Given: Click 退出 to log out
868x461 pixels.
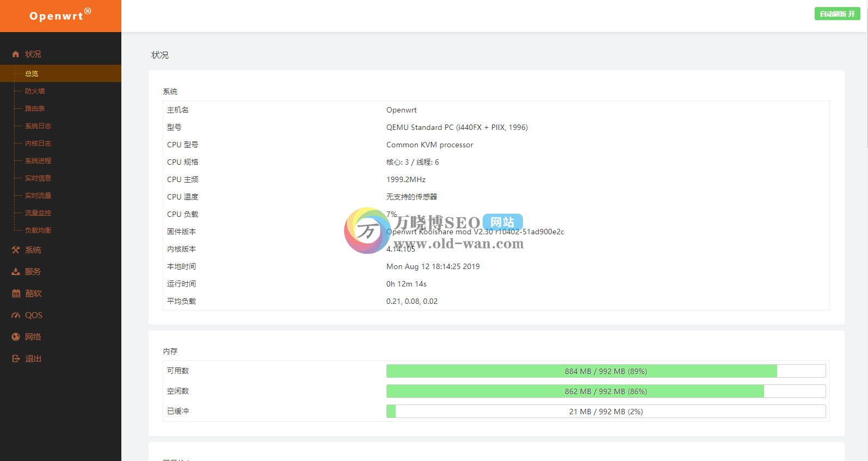Looking at the screenshot, I should [33, 358].
